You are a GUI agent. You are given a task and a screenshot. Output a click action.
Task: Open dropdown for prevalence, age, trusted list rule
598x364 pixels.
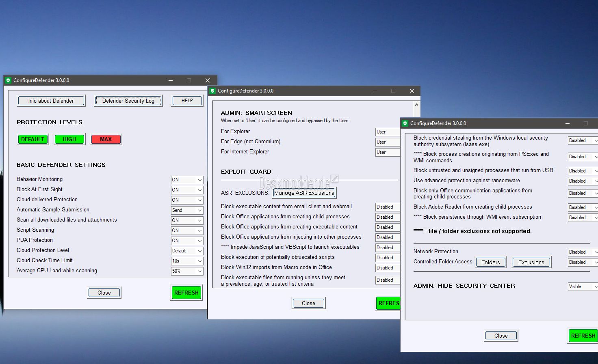pyautogui.click(x=388, y=280)
